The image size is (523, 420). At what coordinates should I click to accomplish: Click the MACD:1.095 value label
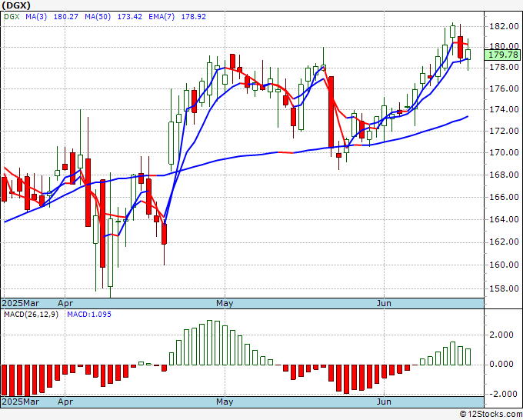pyautogui.click(x=89, y=315)
